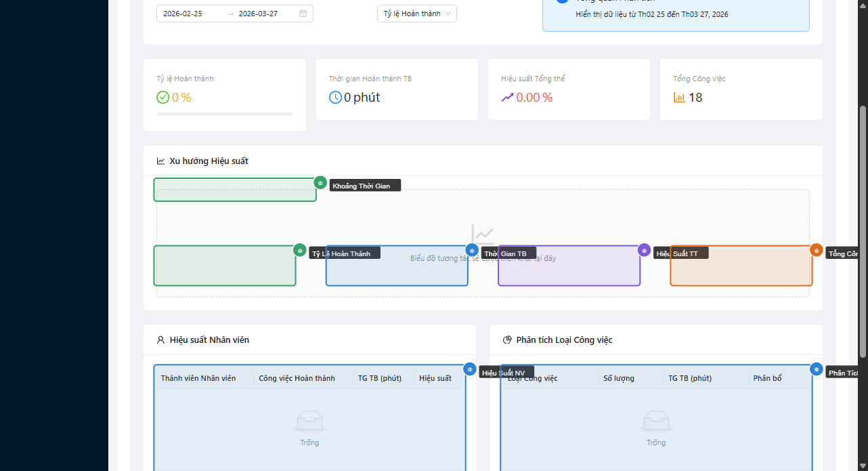Image resolution: width=868 pixels, height=471 pixels.
Task: Click the green marker badge for Khoảng Thời Gian
Action: [x=320, y=183]
